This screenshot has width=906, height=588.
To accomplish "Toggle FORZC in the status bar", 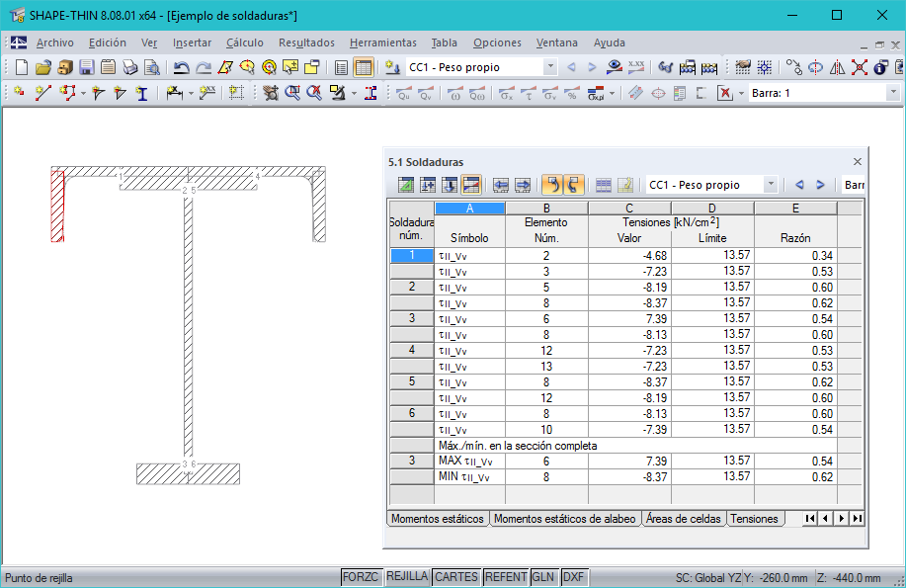I will coord(360,576).
